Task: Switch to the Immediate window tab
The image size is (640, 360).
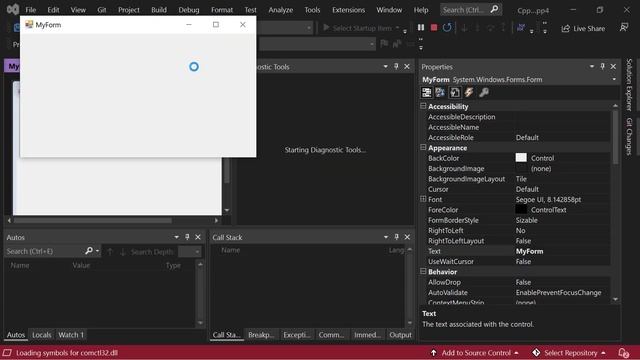Action: tap(367, 335)
